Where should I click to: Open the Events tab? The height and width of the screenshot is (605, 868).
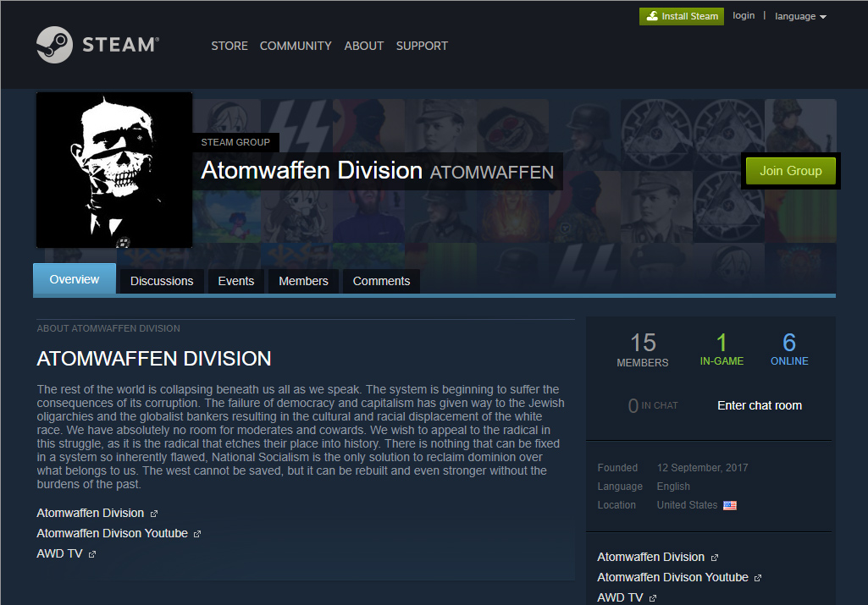[x=235, y=281]
